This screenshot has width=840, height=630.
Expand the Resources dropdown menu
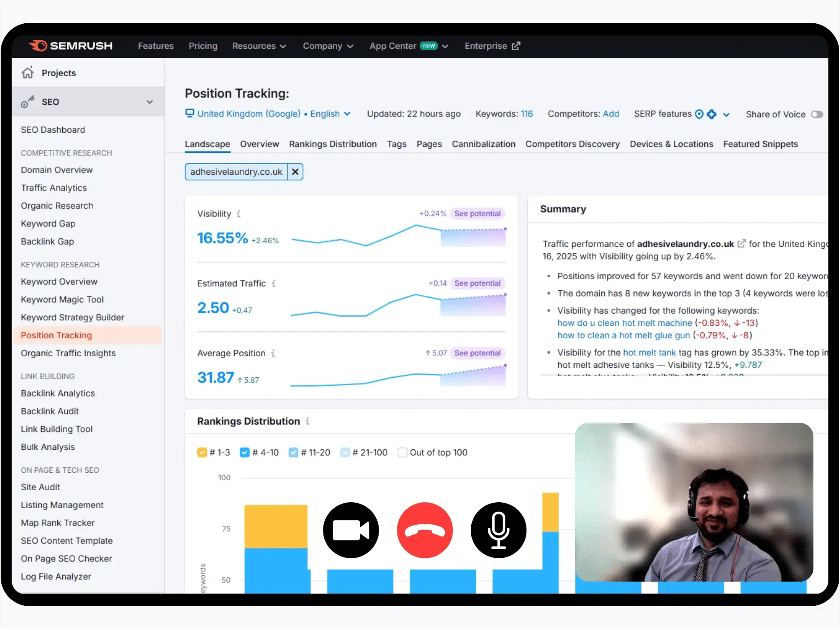point(259,46)
